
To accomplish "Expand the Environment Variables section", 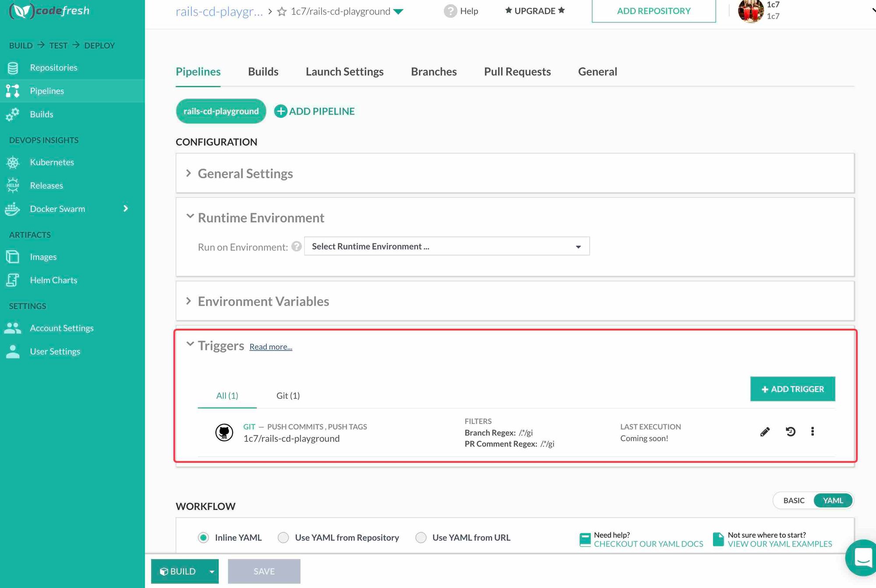I will pyautogui.click(x=263, y=302).
